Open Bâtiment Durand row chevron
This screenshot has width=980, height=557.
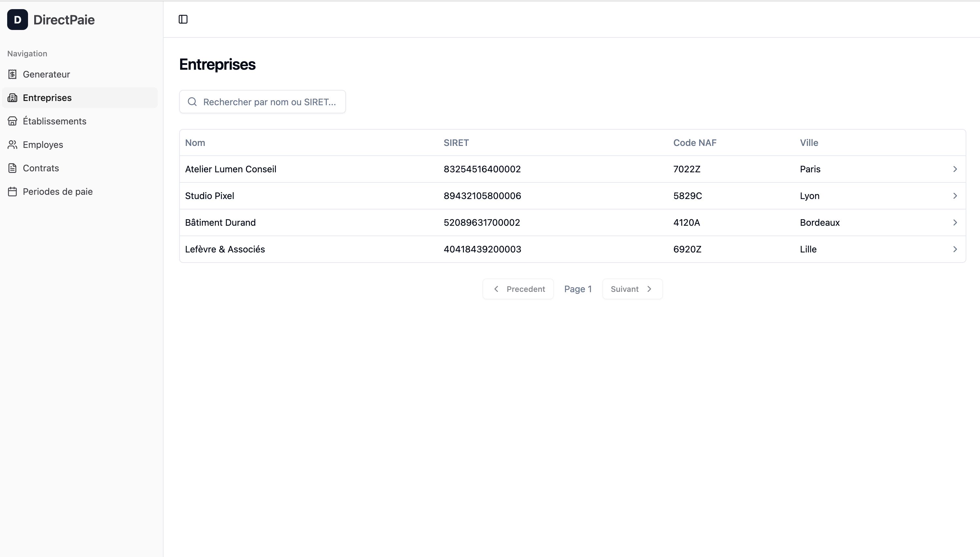click(955, 223)
